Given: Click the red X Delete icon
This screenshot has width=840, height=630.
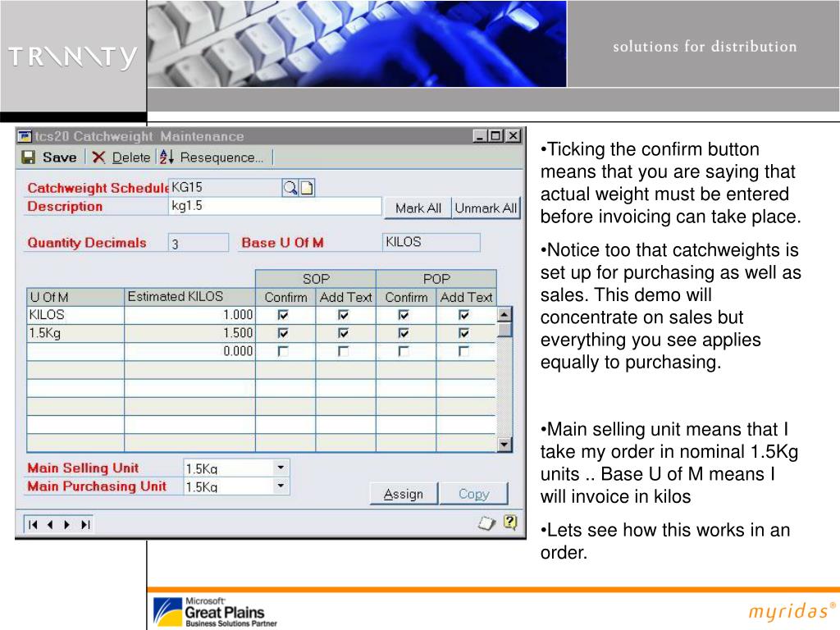Looking at the screenshot, I should click(98, 157).
